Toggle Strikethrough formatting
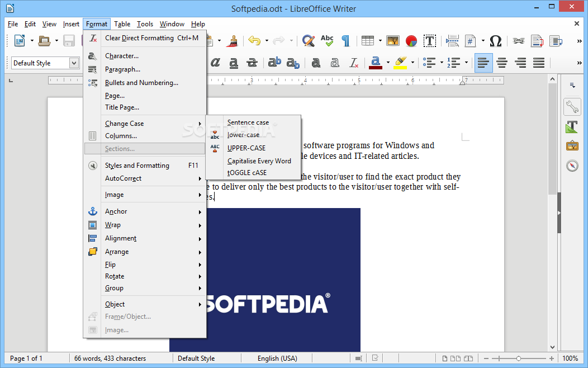588x368 pixels. 252,63
